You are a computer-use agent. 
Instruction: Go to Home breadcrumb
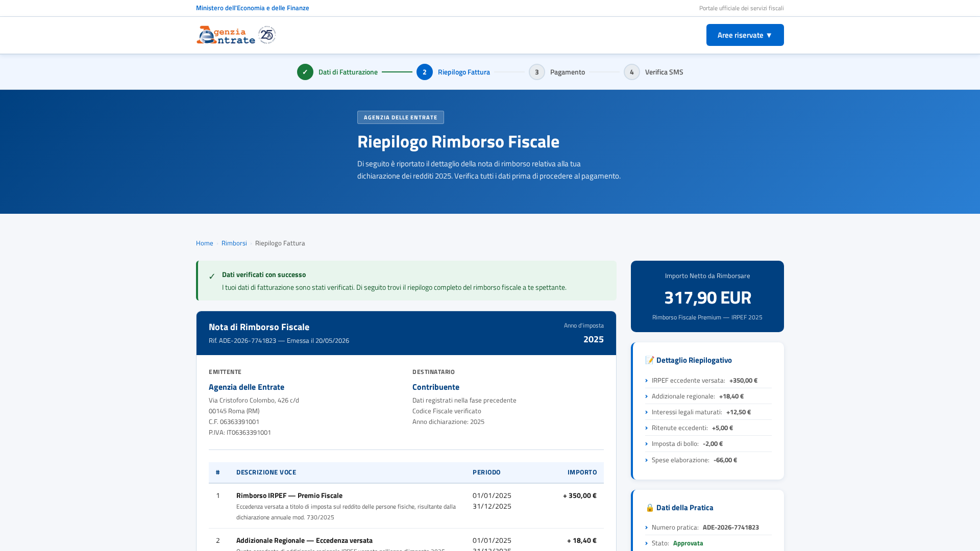pos(205,243)
